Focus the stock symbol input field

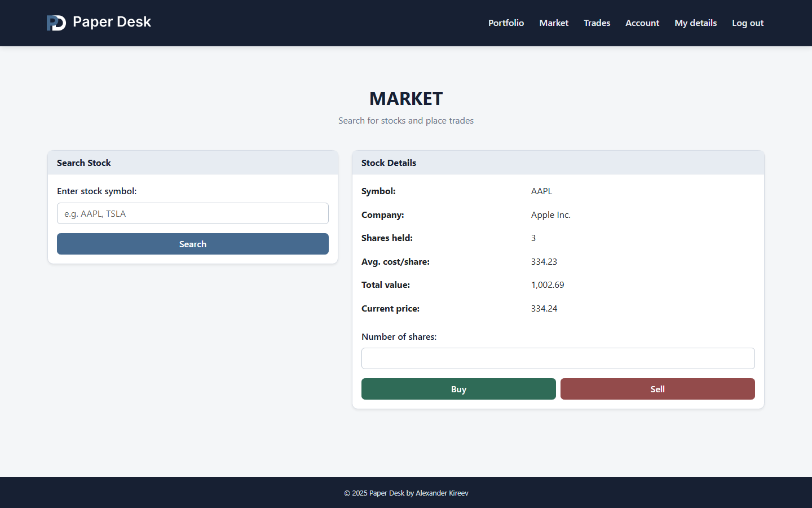(x=193, y=213)
